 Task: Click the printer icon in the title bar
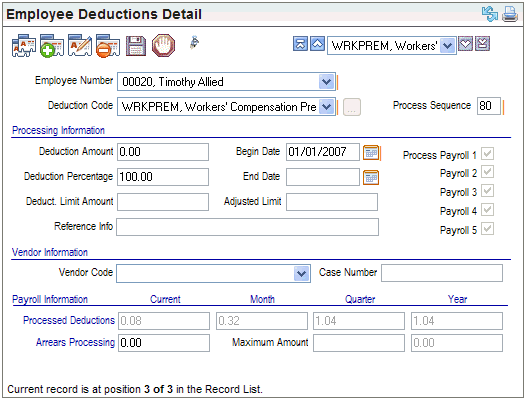(510, 14)
